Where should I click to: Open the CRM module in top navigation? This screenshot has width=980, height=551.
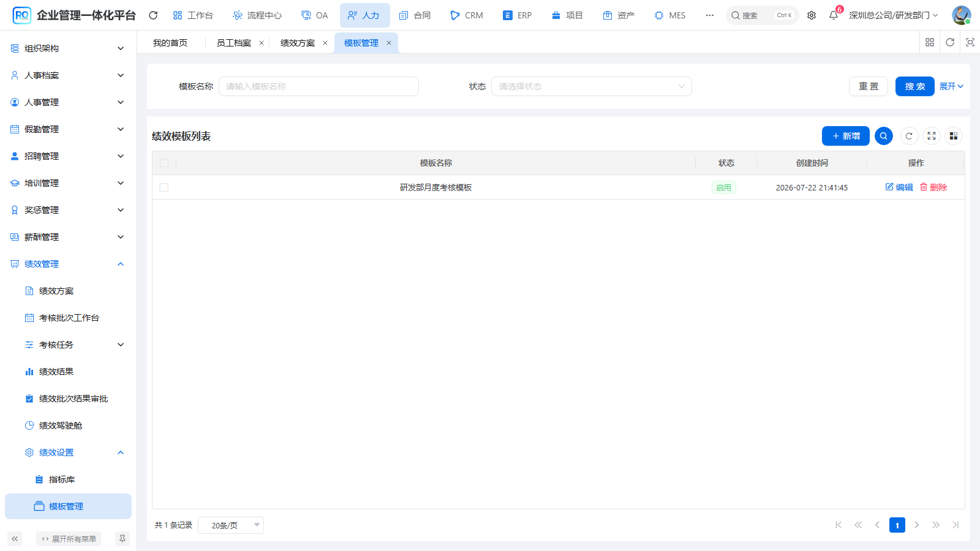[x=467, y=15]
